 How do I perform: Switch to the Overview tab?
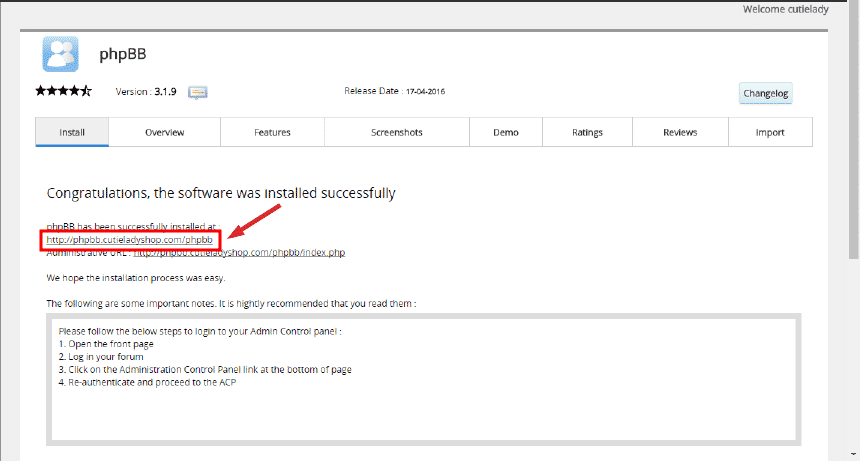tap(164, 132)
